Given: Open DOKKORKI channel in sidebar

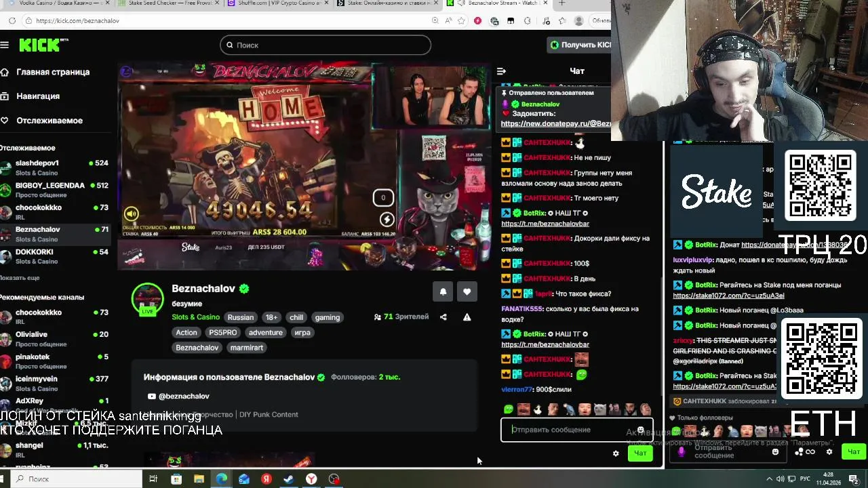Looking at the screenshot, I should pyautogui.click(x=54, y=256).
